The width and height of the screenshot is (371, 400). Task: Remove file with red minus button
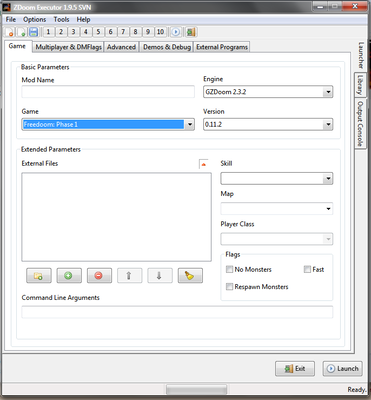tap(99, 276)
